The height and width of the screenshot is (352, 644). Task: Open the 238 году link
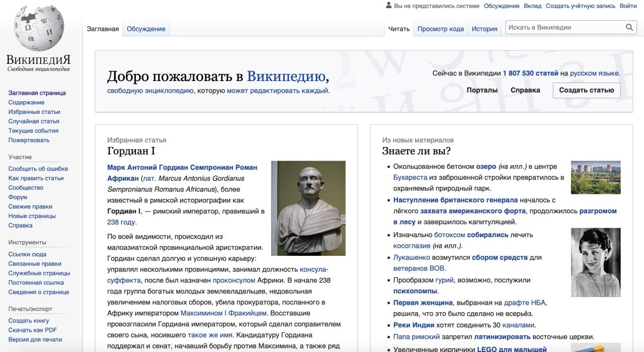pyautogui.click(x=121, y=222)
